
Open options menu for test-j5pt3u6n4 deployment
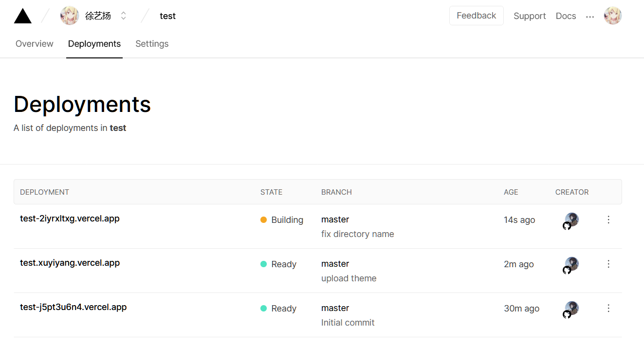click(608, 308)
